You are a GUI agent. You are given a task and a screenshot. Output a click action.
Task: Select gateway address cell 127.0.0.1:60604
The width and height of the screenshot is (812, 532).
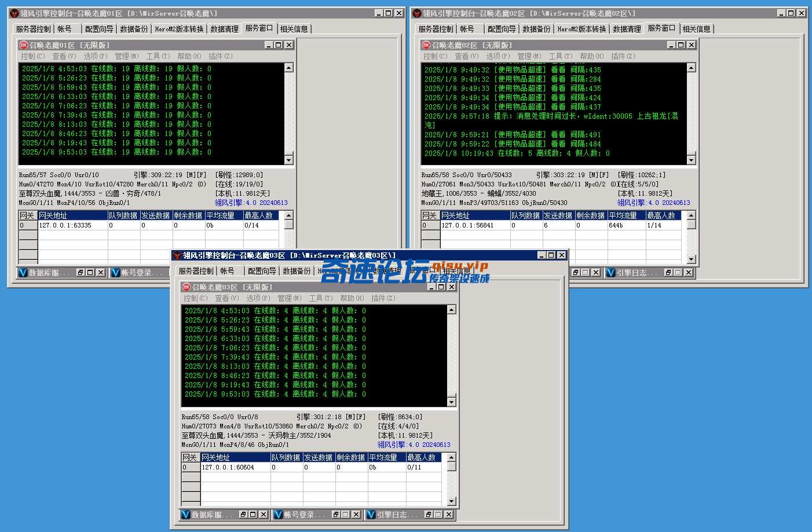pyautogui.click(x=235, y=467)
